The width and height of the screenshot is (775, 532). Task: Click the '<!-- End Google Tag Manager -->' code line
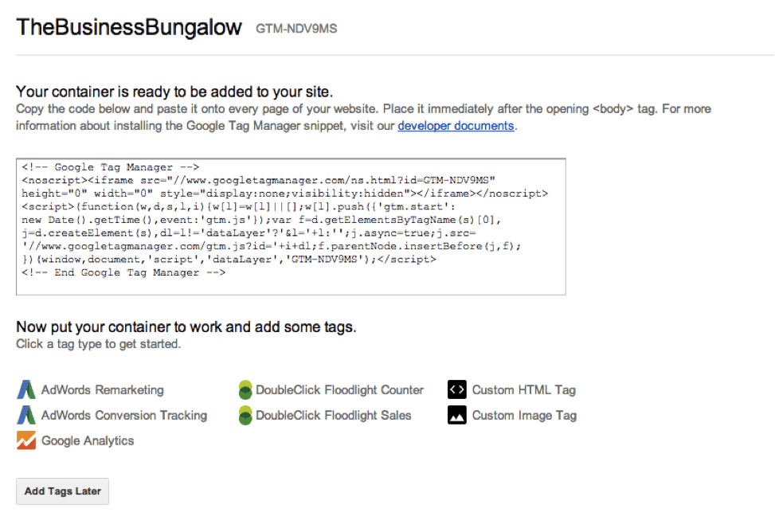(123, 272)
